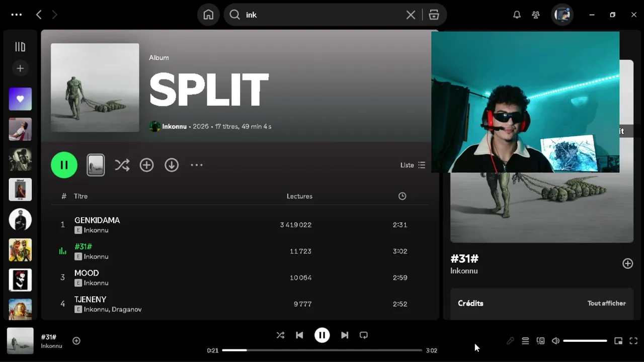Image resolution: width=644 pixels, height=362 pixels.
Task: Skip to the next track
Action: point(345,335)
